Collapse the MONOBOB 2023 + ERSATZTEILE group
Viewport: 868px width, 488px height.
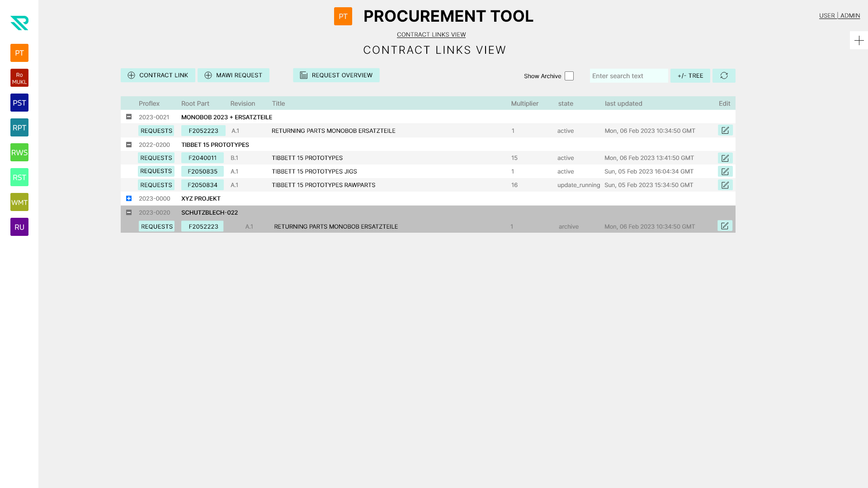129,117
